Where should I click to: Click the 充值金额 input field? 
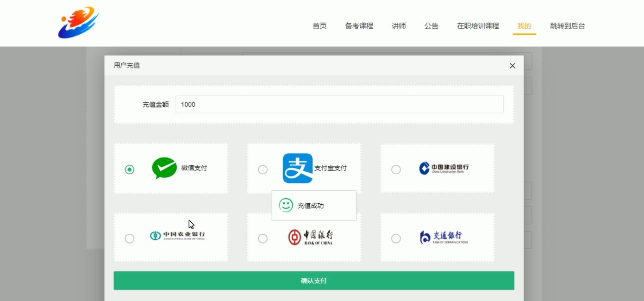point(339,104)
